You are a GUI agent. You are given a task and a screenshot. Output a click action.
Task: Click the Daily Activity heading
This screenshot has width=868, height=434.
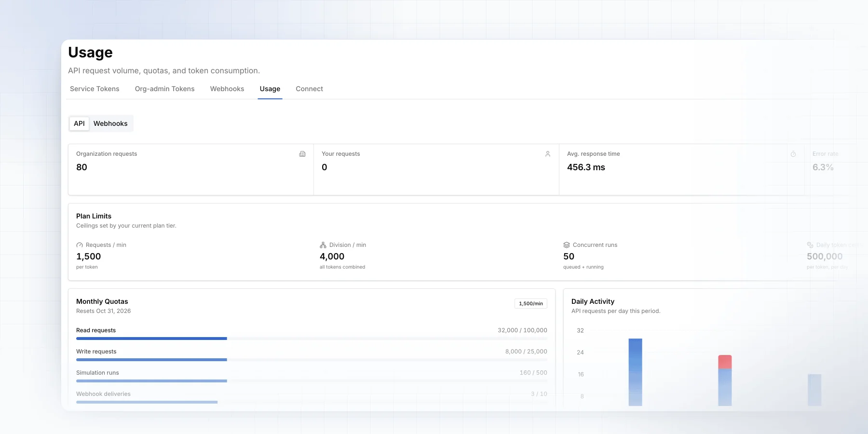point(593,301)
